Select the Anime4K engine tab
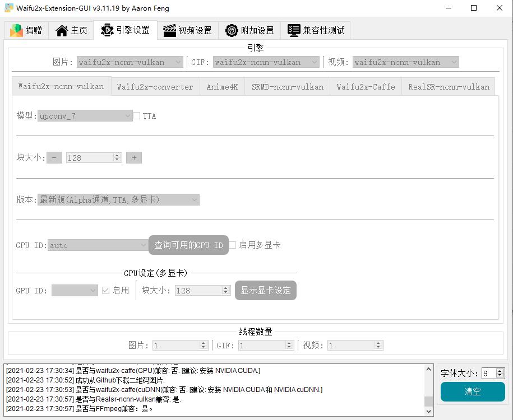 (222, 87)
